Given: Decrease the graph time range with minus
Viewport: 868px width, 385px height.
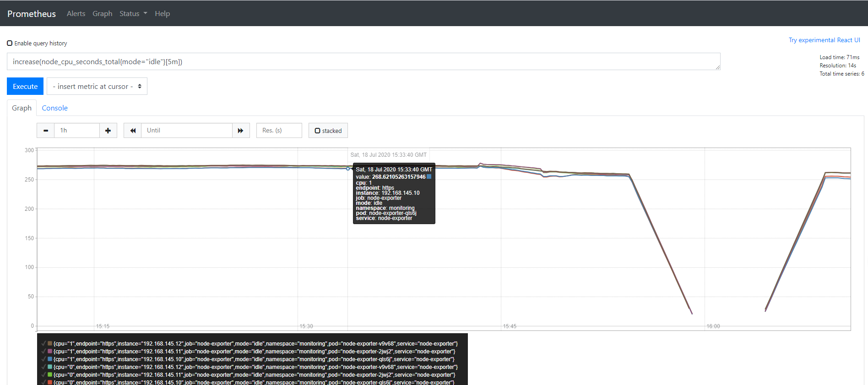Looking at the screenshot, I should coord(46,131).
